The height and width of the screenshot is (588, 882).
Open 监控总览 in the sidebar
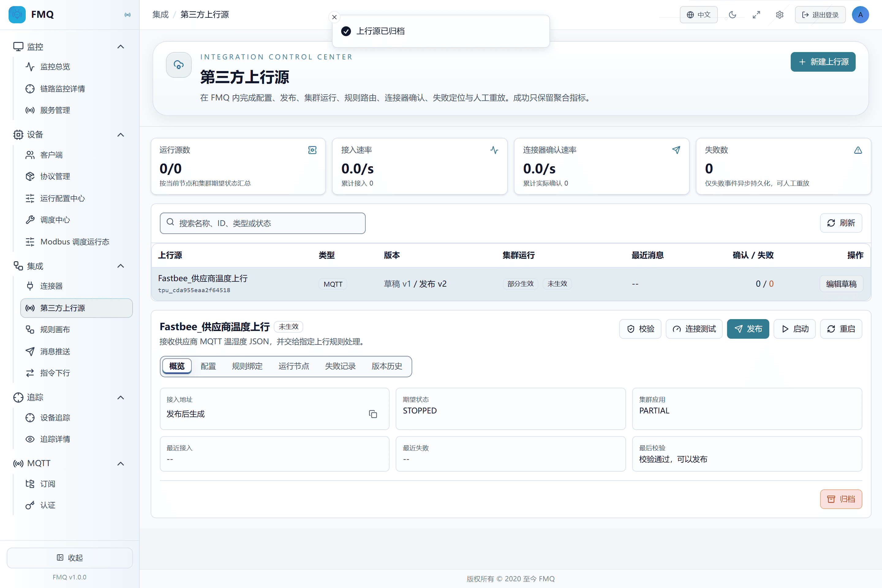coord(77,67)
